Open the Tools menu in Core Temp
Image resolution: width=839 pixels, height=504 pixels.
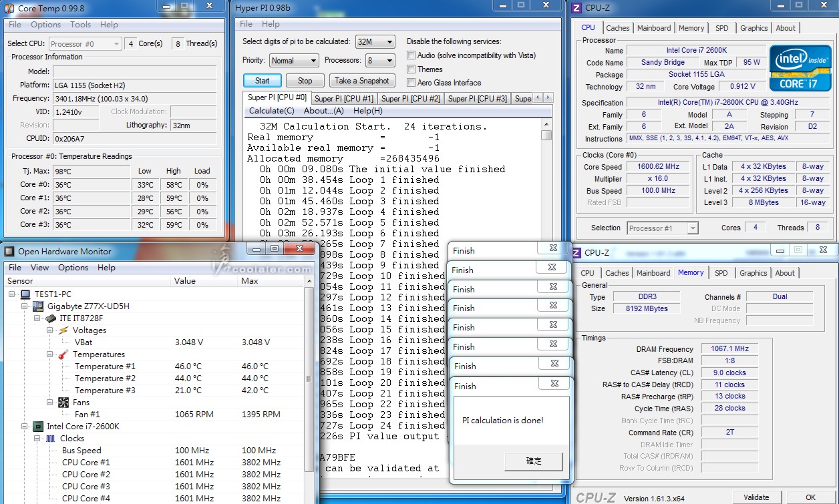tap(80, 25)
